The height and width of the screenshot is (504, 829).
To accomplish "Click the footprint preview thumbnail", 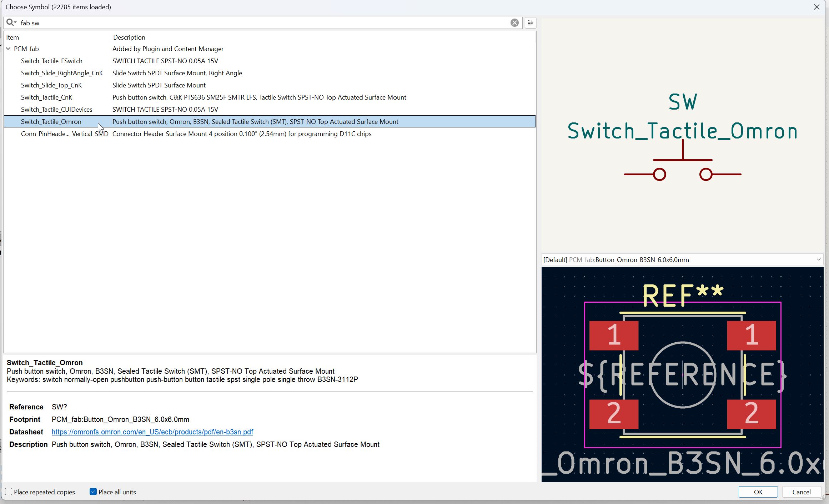I will coord(682,374).
